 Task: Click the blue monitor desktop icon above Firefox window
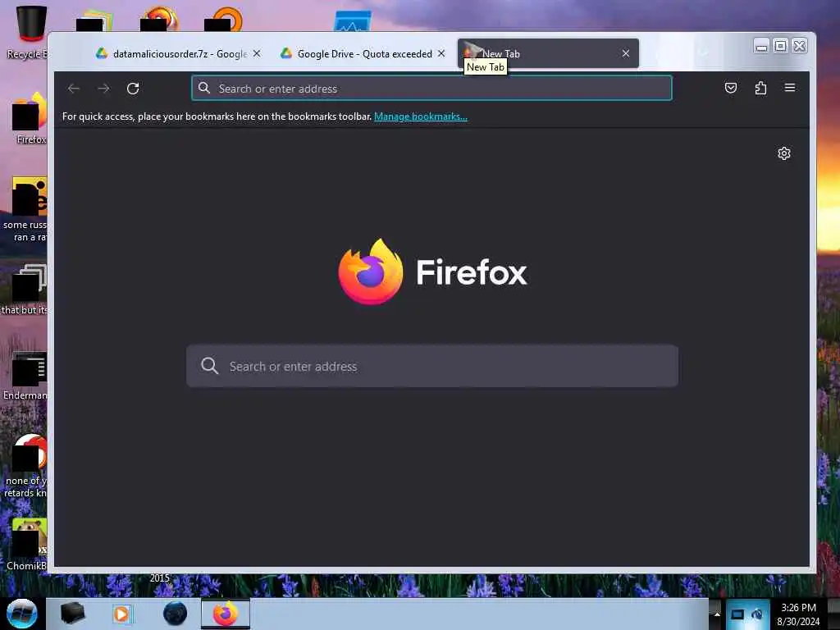click(352, 21)
